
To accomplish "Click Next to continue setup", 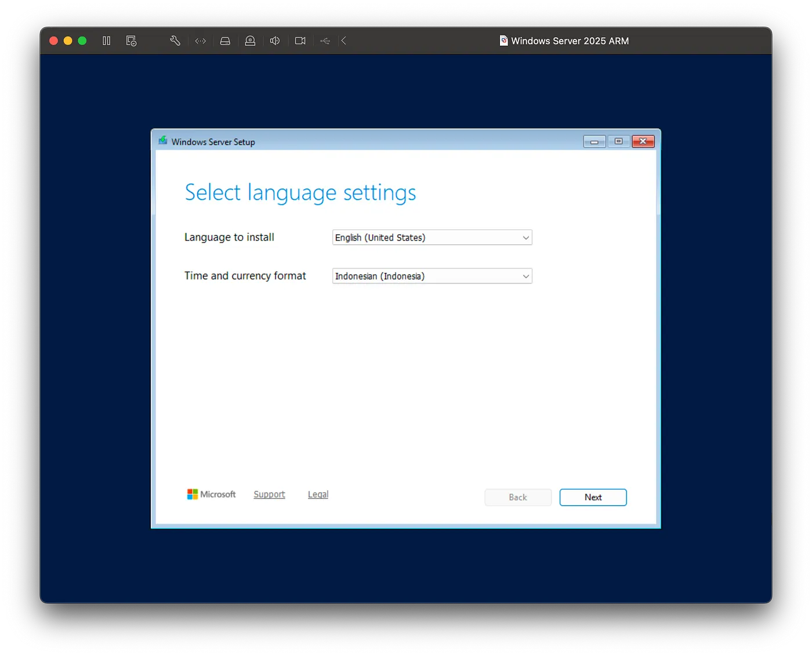I will pos(593,497).
